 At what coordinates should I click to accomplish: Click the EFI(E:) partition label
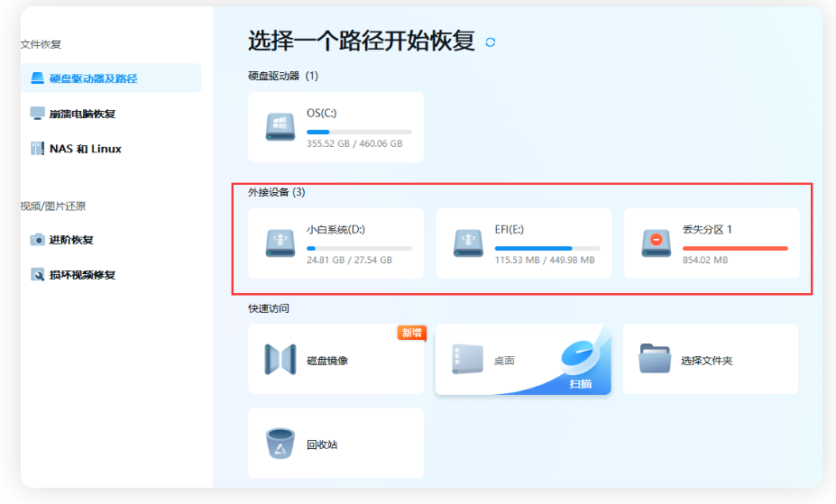pyautogui.click(x=510, y=230)
